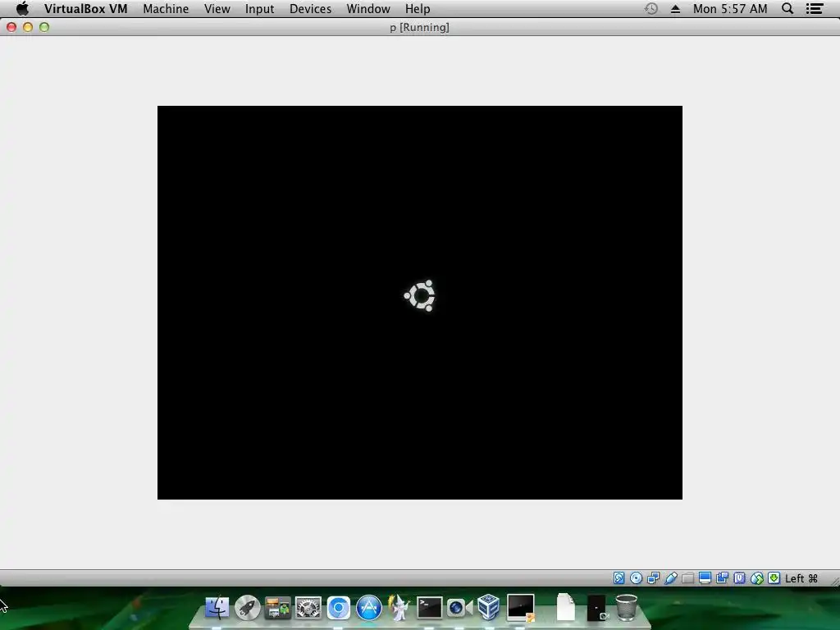Close the VM window with red button
This screenshot has width=840, height=630.
(x=11, y=27)
